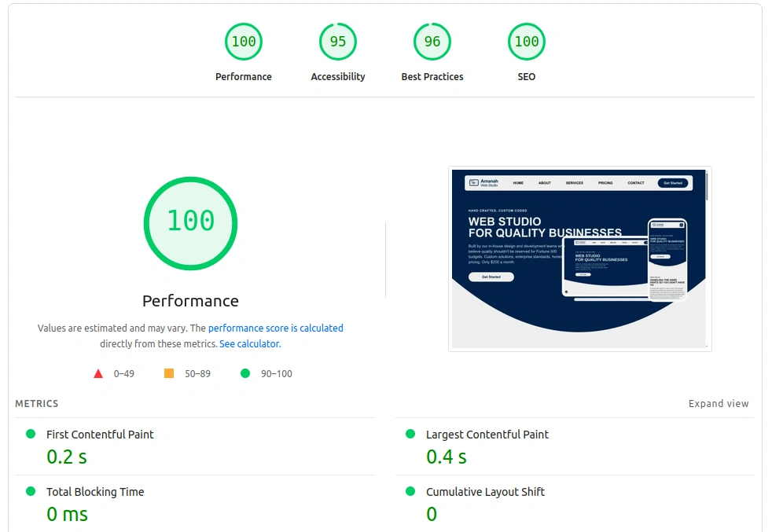Screen dimensions: 772x532
Task: Click the green dot beside First Contentful Paint
Action: pos(31,434)
